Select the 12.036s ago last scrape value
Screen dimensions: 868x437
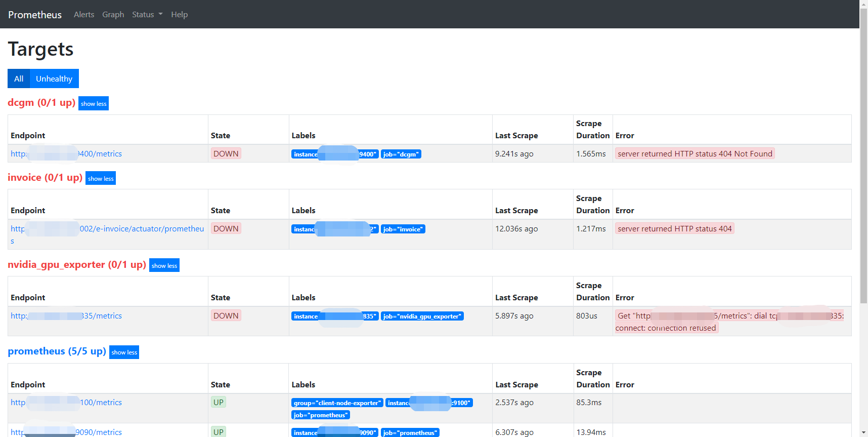(516, 229)
